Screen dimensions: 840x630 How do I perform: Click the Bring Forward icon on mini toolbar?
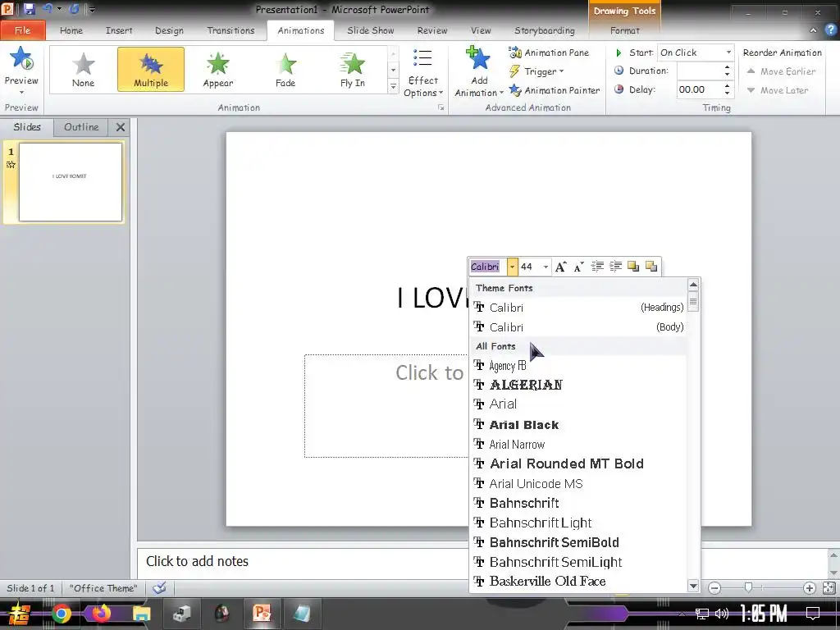coord(633,267)
